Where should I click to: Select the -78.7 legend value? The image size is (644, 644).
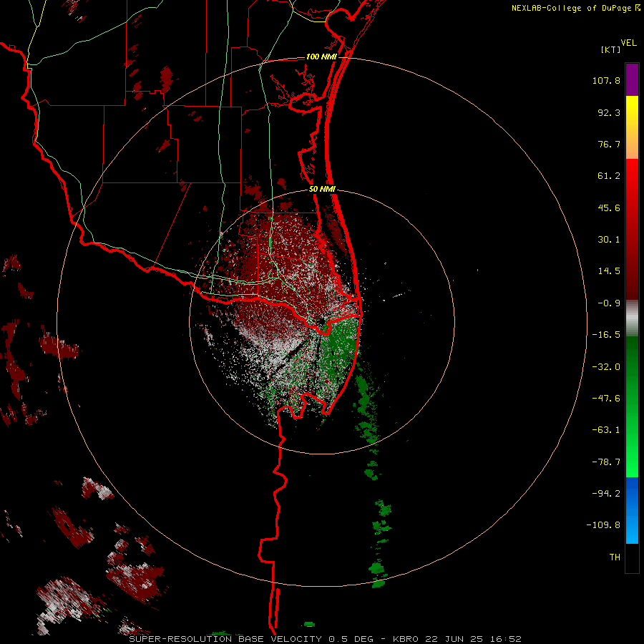pos(606,462)
